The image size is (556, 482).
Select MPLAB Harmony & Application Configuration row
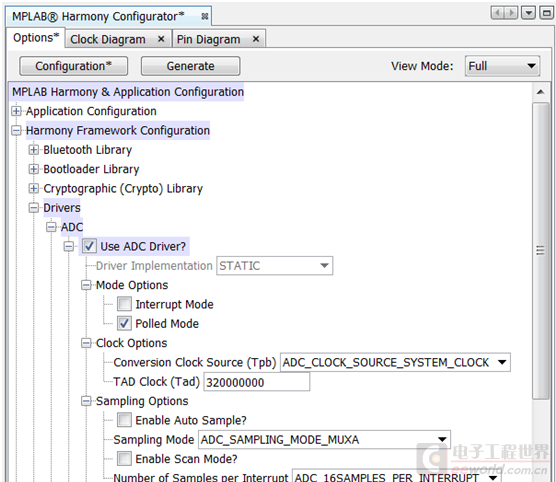(x=128, y=92)
